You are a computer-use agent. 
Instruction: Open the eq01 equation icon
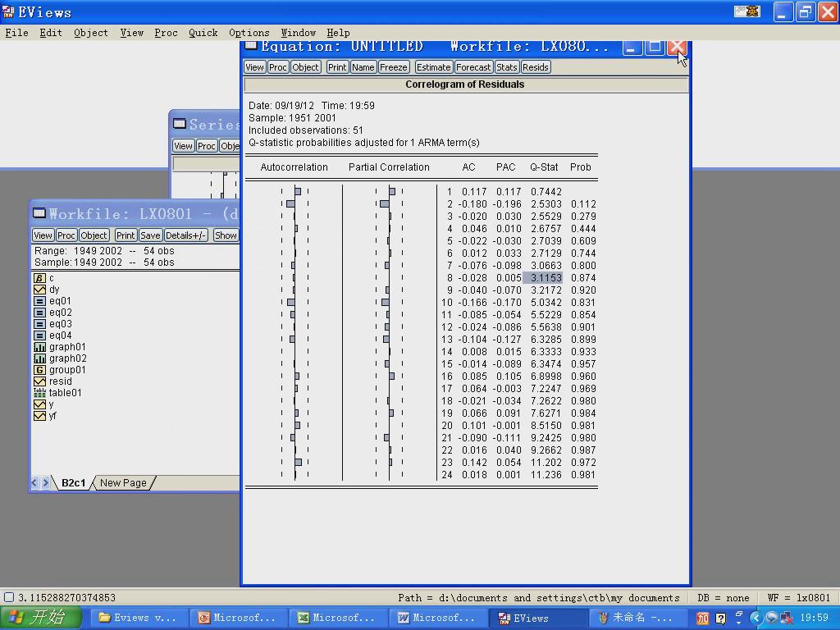(39, 301)
